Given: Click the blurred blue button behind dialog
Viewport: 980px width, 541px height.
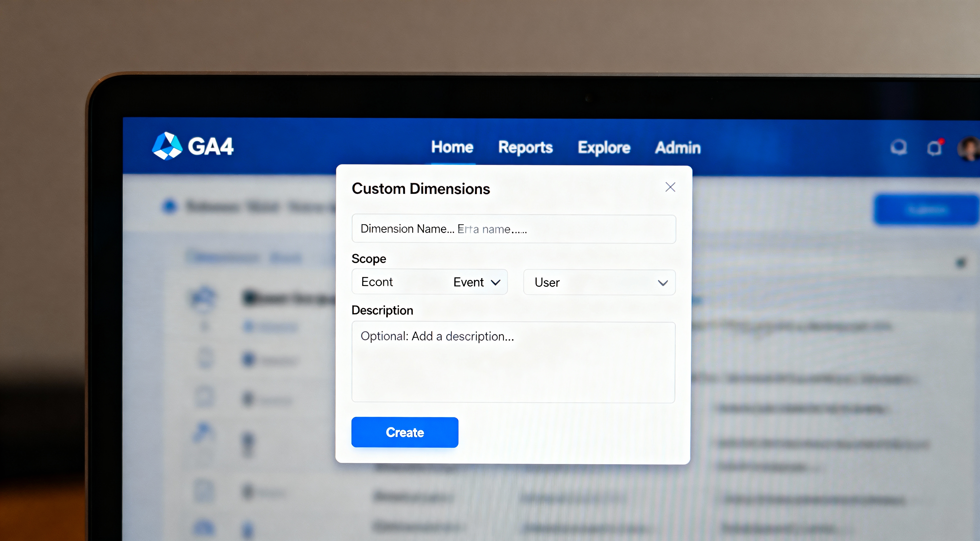Looking at the screenshot, I should tap(927, 210).
